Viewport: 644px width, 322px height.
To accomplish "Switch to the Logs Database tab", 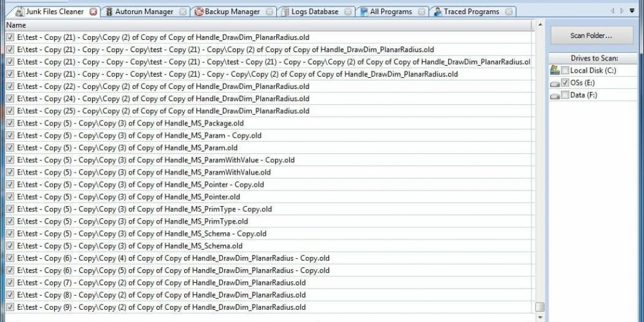I will [315, 12].
